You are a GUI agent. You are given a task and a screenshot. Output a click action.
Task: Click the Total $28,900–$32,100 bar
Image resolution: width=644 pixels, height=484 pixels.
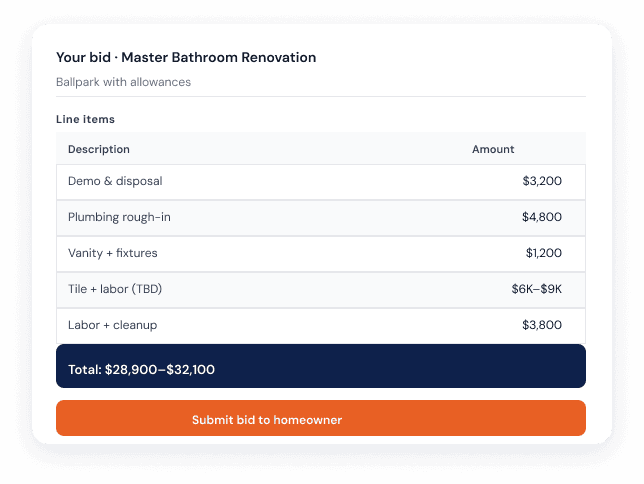[x=321, y=366]
